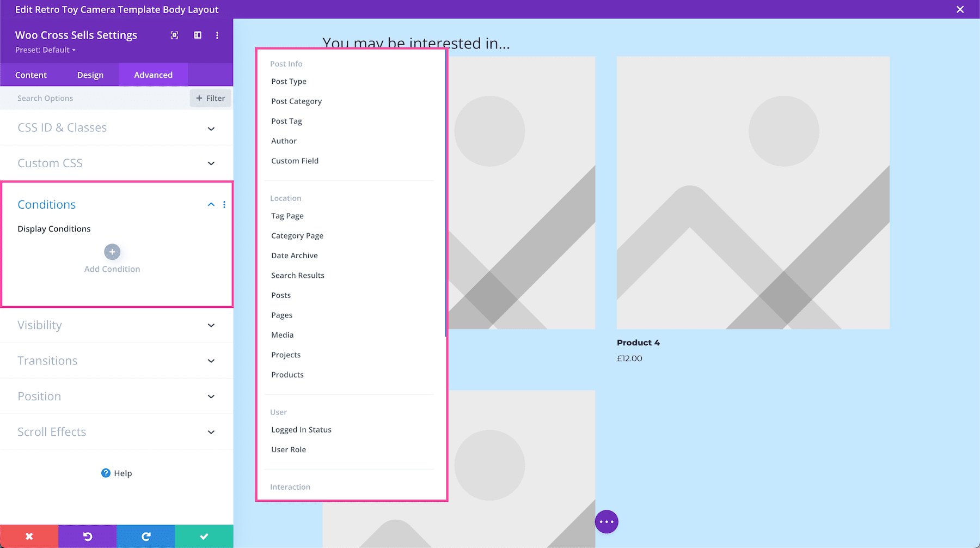
Task: Switch to the Content tab
Action: [x=30, y=75]
